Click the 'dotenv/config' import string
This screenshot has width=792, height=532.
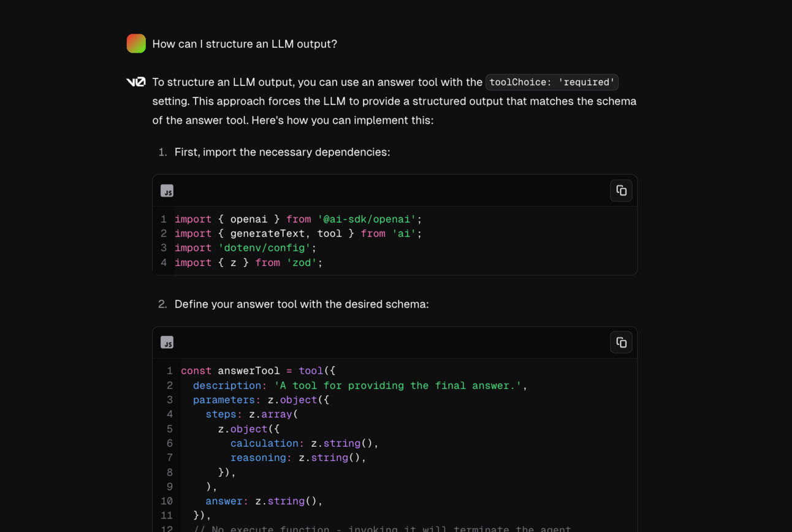(264, 248)
